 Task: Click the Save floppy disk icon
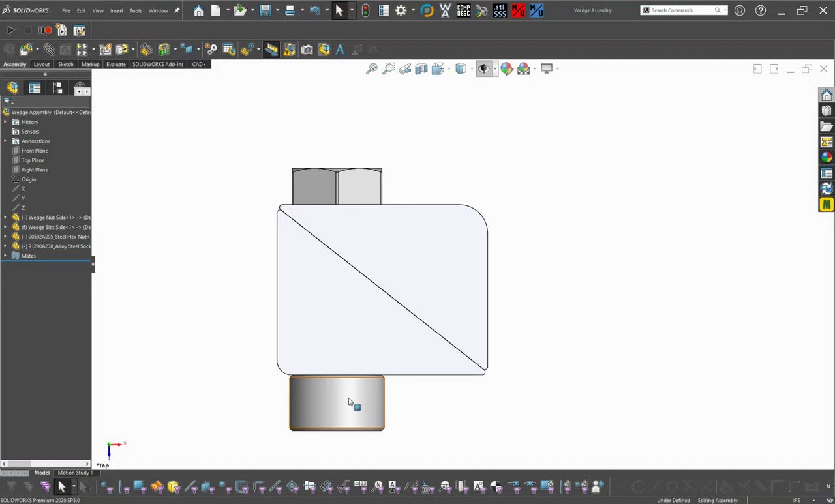pos(264,10)
